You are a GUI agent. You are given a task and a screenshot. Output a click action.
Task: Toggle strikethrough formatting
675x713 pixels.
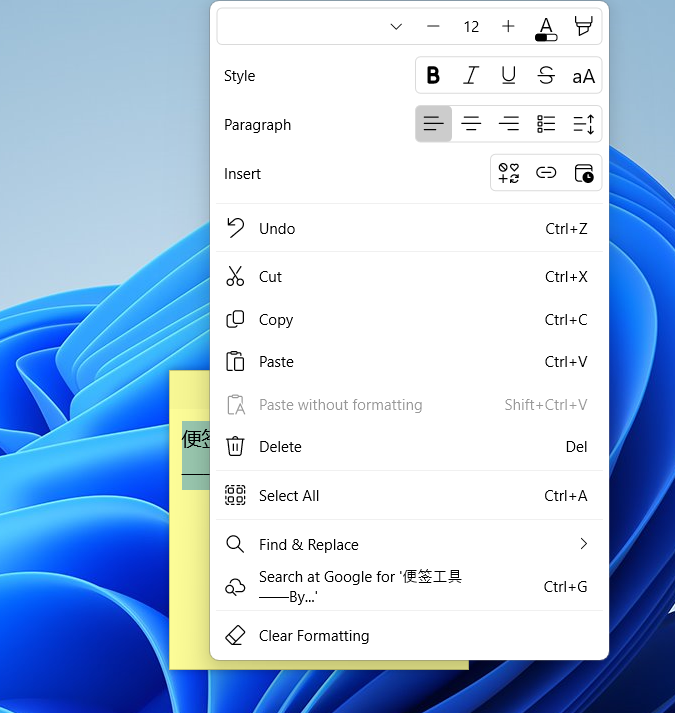tap(546, 75)
